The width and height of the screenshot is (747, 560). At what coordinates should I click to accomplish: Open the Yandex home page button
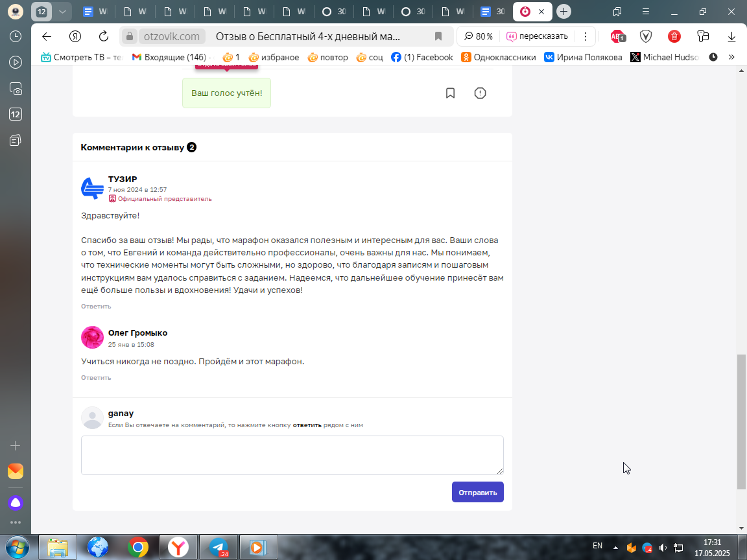75,36
